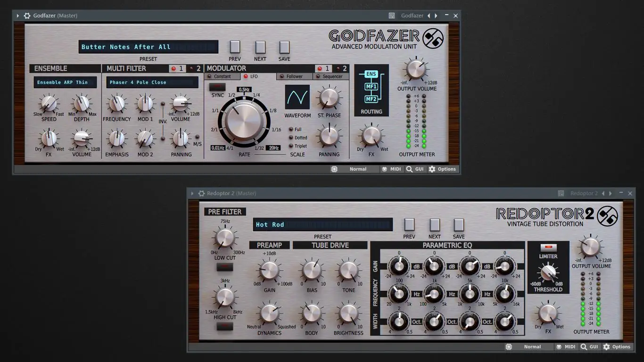Click the large LFO RATE knob
The width and height of the screenshot is (644, 362).
coord(244,120)
